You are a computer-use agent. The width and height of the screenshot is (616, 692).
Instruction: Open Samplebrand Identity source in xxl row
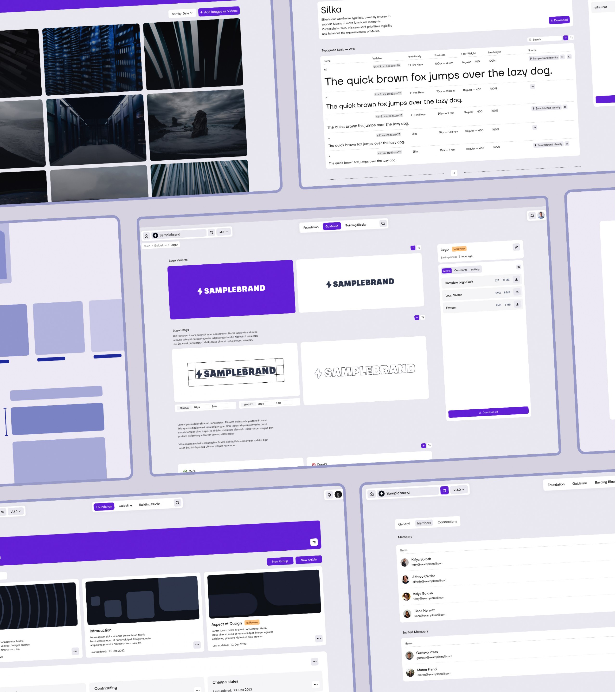tap(544, 58)
